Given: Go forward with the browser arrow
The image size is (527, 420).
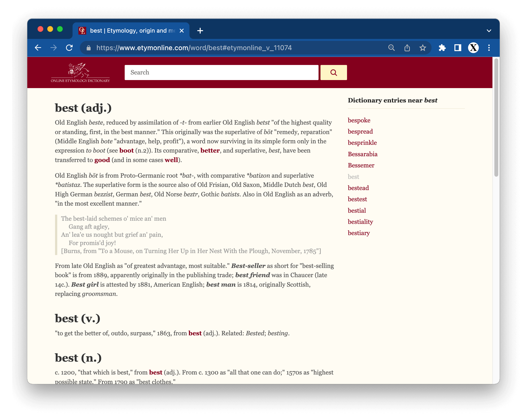Looking at the screenshot, I should pos(54,48).
